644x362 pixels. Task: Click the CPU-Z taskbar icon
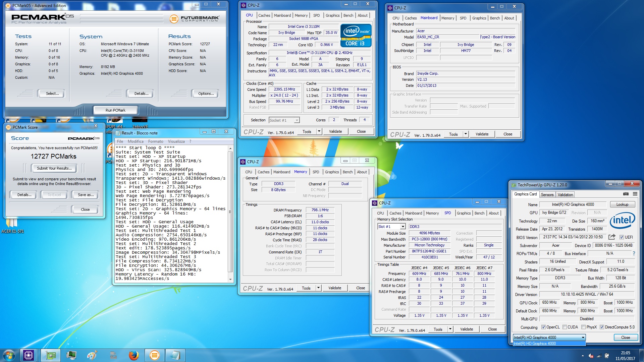[29, 355]
